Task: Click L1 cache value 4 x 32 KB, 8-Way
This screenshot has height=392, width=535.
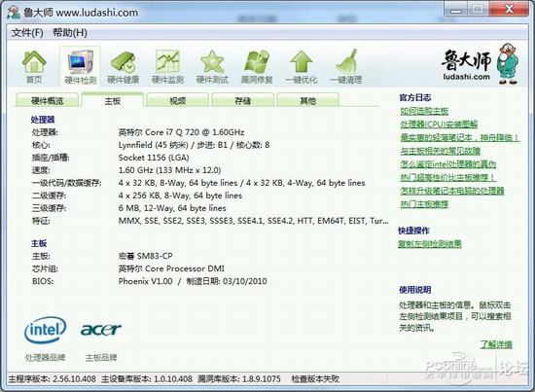Action: [x=241, y=183]
